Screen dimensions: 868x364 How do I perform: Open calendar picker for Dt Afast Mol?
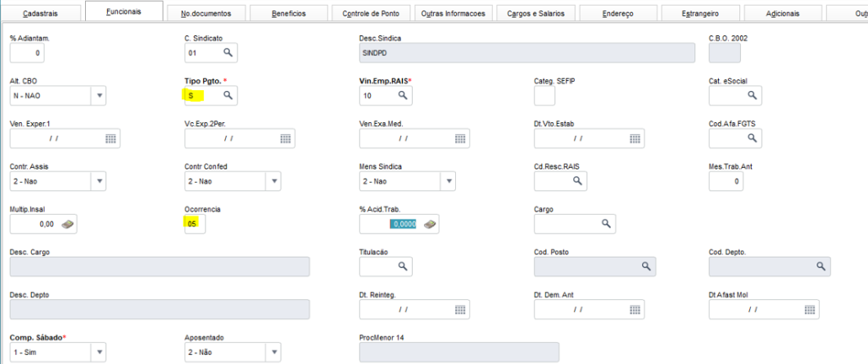811,309
